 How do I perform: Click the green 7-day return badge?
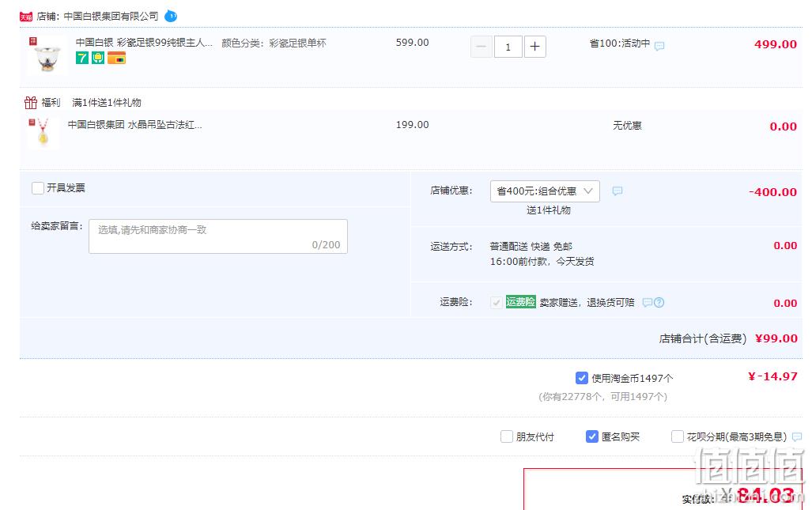pos(81,58)
